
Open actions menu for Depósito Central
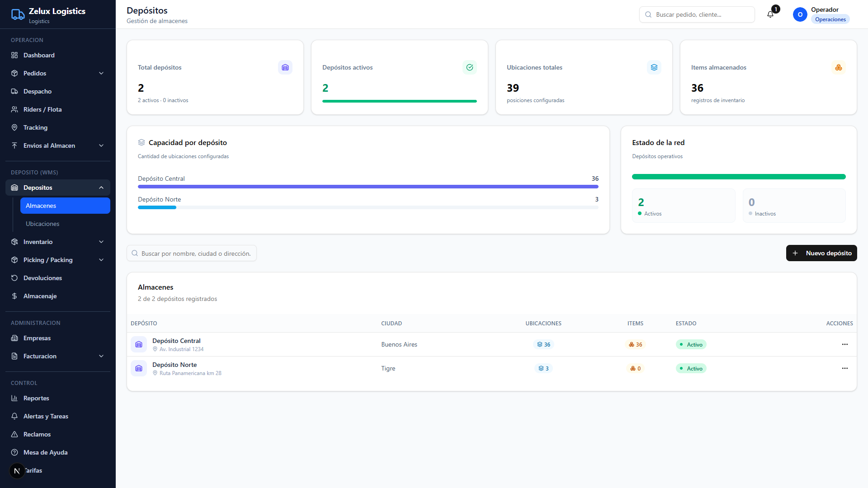click(x=845, y=344)
